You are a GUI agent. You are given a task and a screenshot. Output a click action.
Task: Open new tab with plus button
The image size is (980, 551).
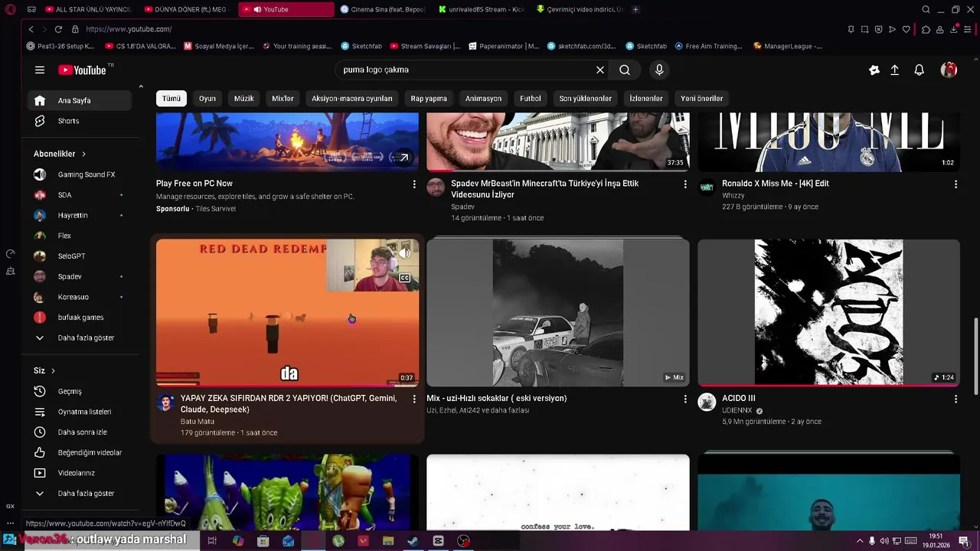pyautogui.click(x=635, y=9)
